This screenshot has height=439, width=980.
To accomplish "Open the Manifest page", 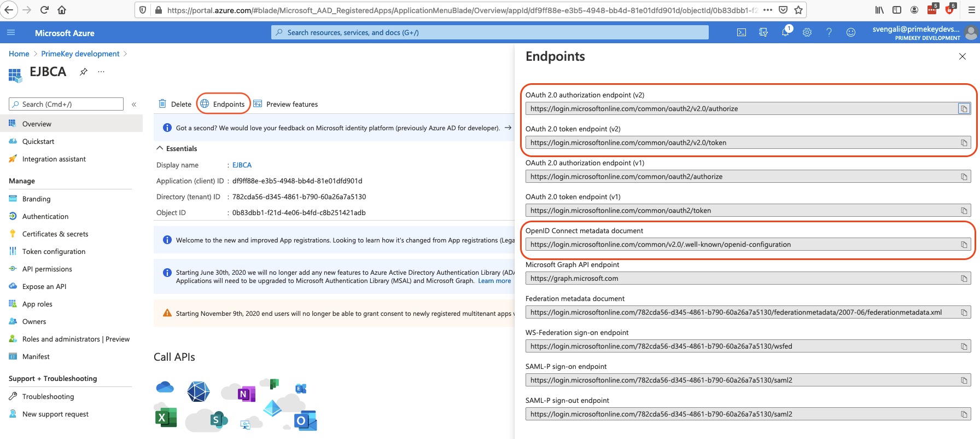I will [x=36, y=356].
